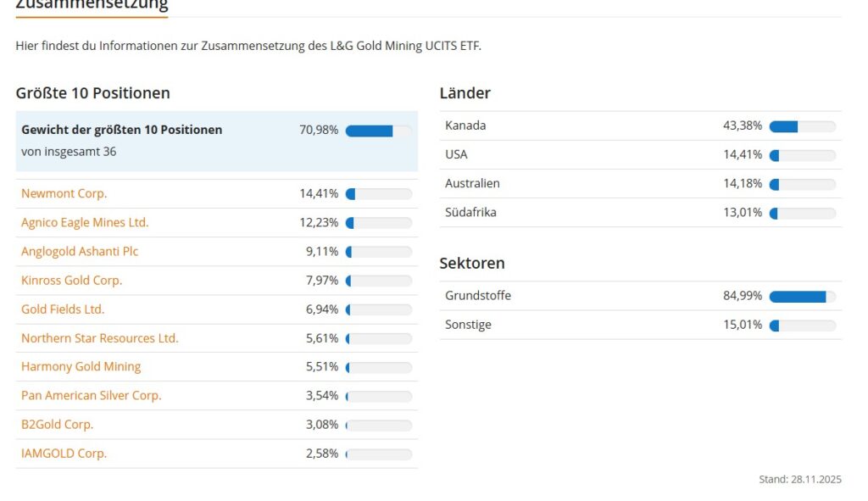Open the Harmony Gold Mining link
Image resolution: width=868 pixels, height=501 pixels.
[81, 366]
